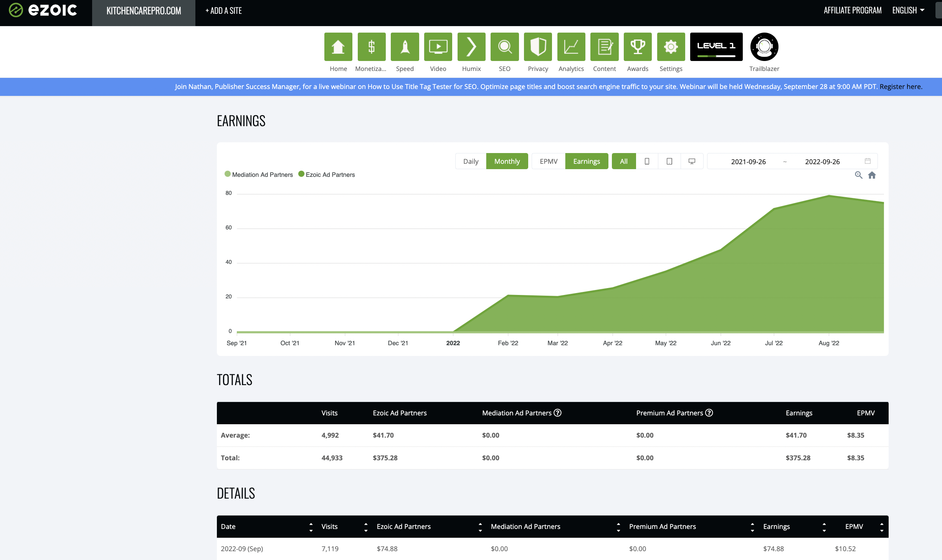
Task: Select the KITCHENCAREPRO.COM site tab
Action: click(x=144, y=13)
